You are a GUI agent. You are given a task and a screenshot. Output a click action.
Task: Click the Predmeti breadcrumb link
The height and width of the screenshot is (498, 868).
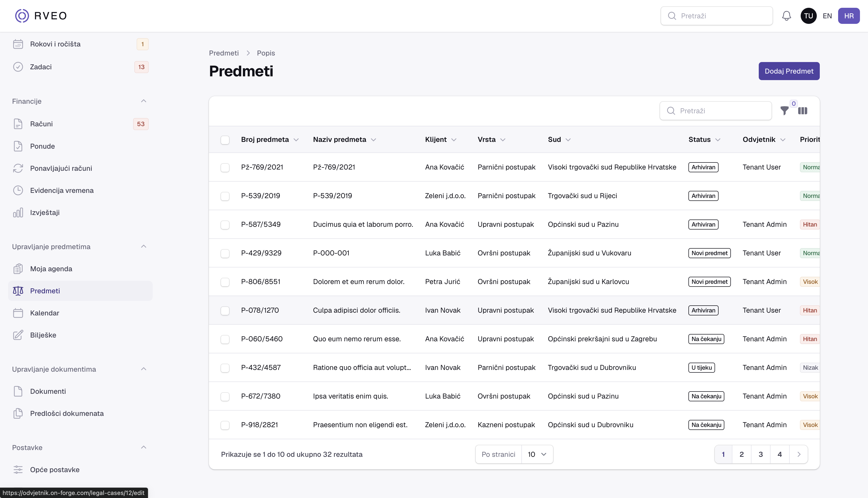click(224, 53)
